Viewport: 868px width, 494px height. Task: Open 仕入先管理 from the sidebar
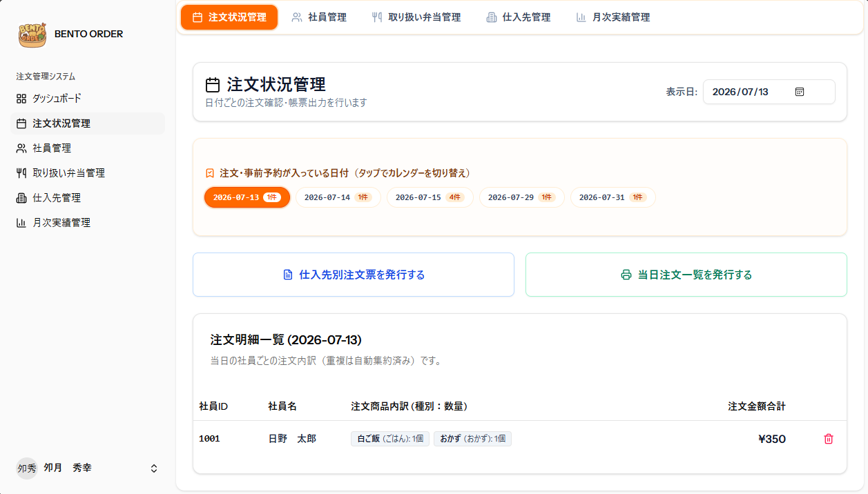click(88, 198)
